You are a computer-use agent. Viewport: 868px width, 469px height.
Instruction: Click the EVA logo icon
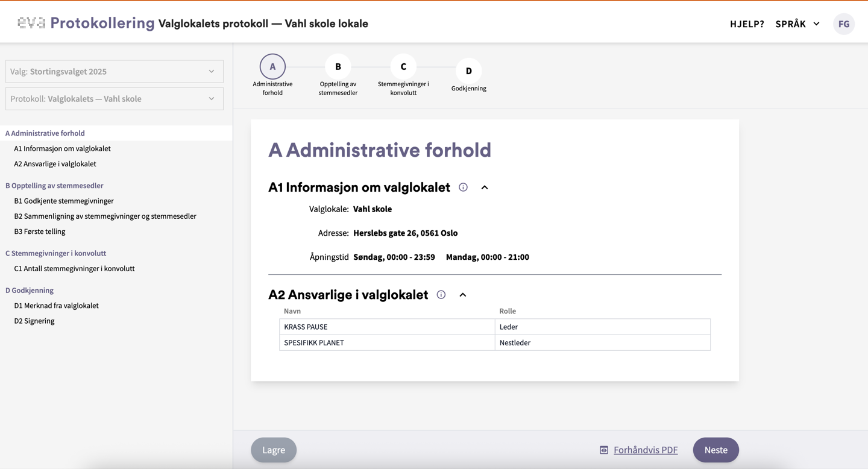31,23
